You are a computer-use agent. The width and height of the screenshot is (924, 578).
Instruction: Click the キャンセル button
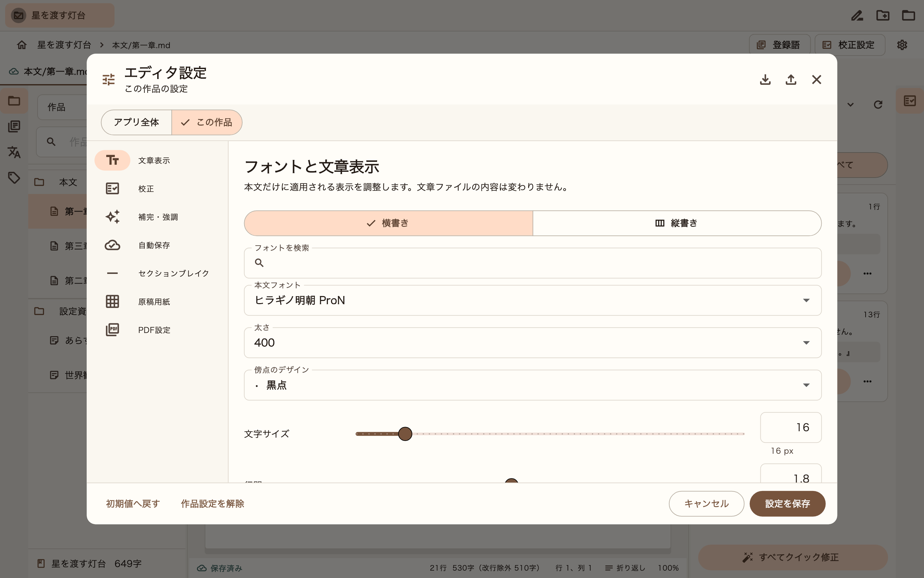pos(706,504)
